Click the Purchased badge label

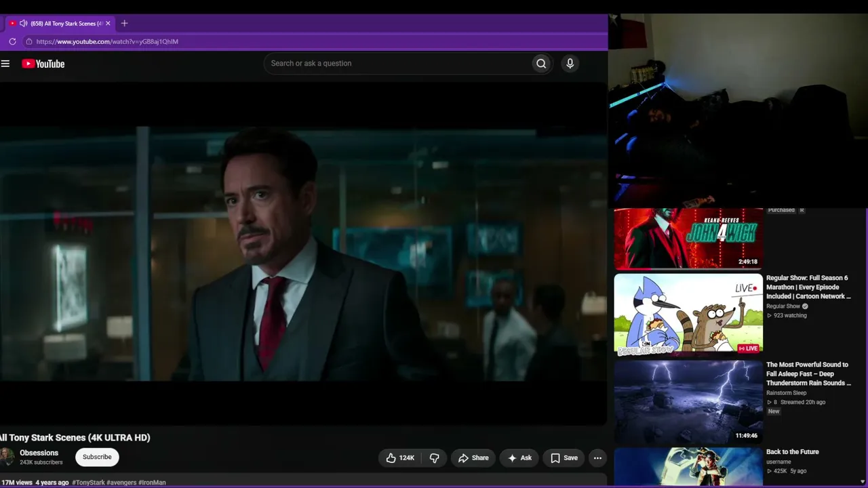[x=781, y=210]
